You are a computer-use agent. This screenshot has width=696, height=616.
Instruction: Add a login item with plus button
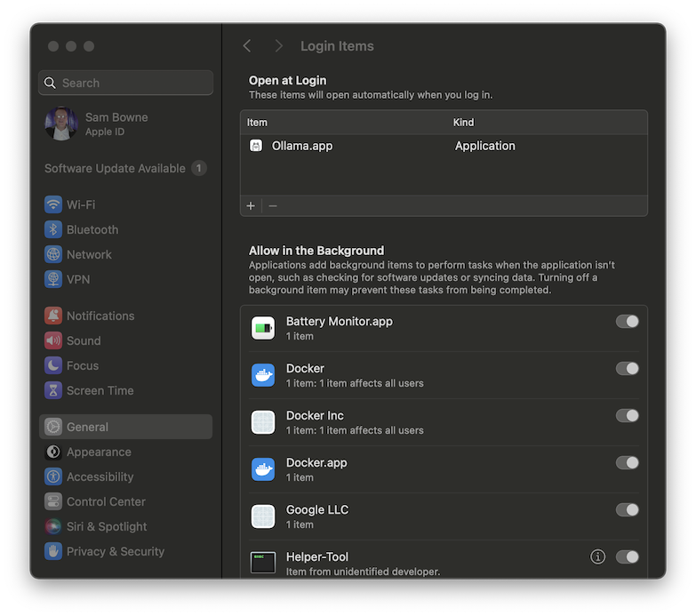[x=251, y=205]
